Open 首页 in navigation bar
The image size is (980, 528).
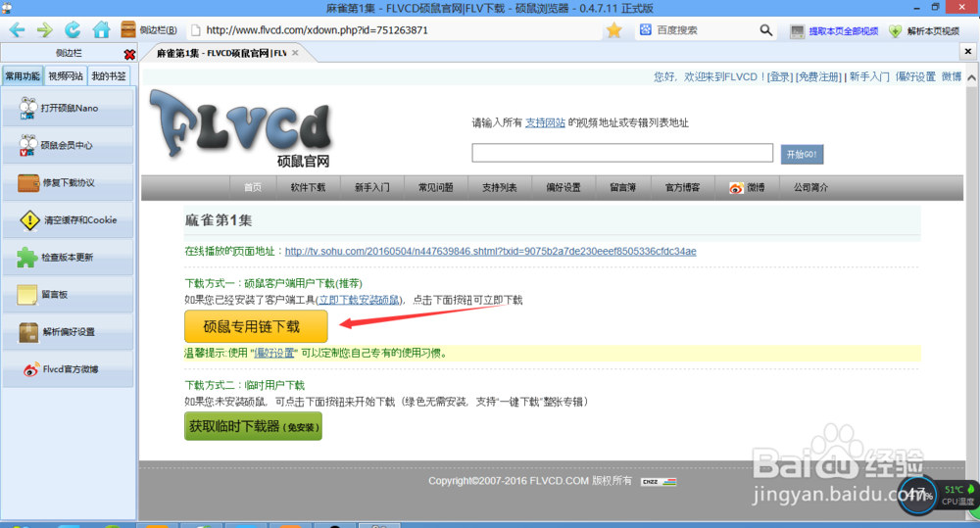pos(253,187)
